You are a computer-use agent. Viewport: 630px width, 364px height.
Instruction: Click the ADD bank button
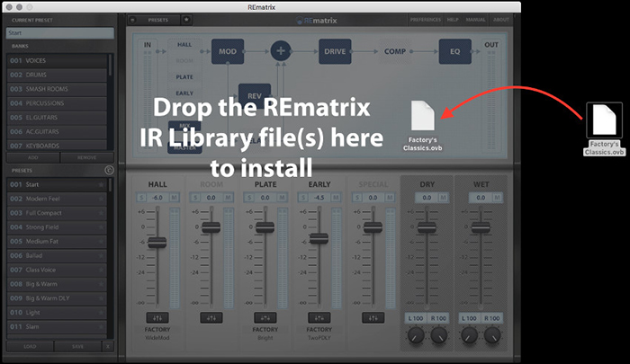pos(33,157)
